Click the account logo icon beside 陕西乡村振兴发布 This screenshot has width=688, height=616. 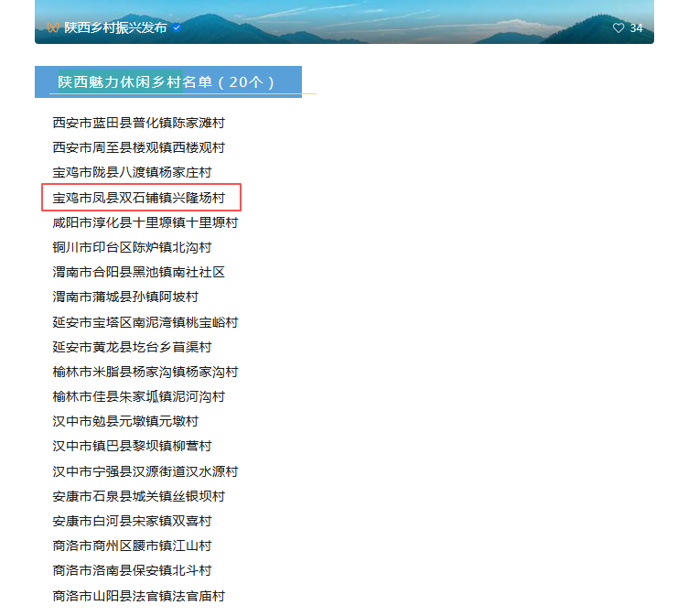53,28
